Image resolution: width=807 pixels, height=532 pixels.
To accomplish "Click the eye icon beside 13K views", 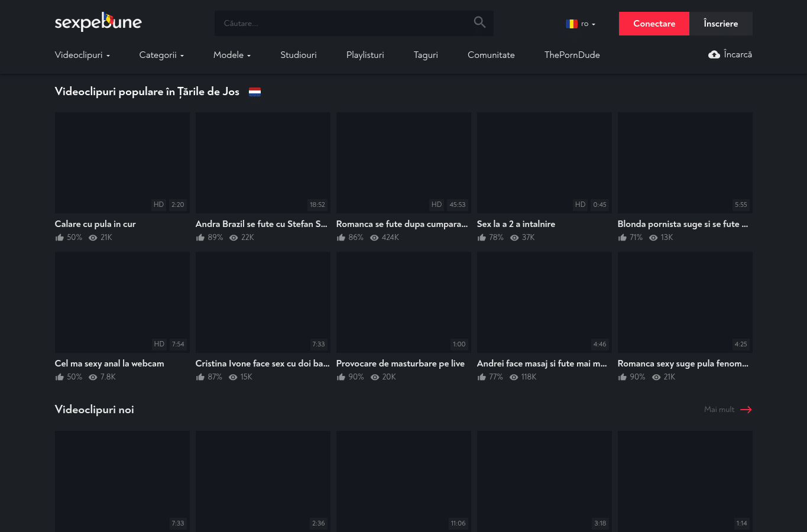I will (653, 238).
